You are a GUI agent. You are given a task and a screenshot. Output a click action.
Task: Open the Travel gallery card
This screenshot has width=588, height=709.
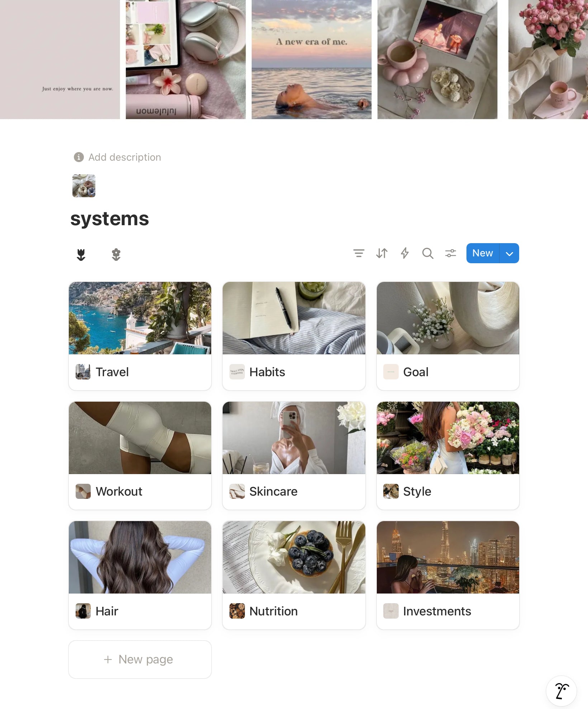coord(140,336)
